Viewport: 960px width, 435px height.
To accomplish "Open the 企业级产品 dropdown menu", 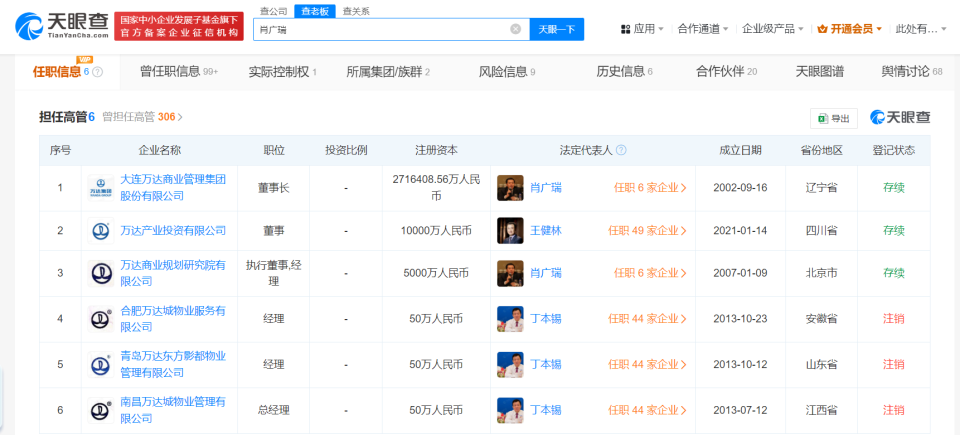I will point(773,29).
